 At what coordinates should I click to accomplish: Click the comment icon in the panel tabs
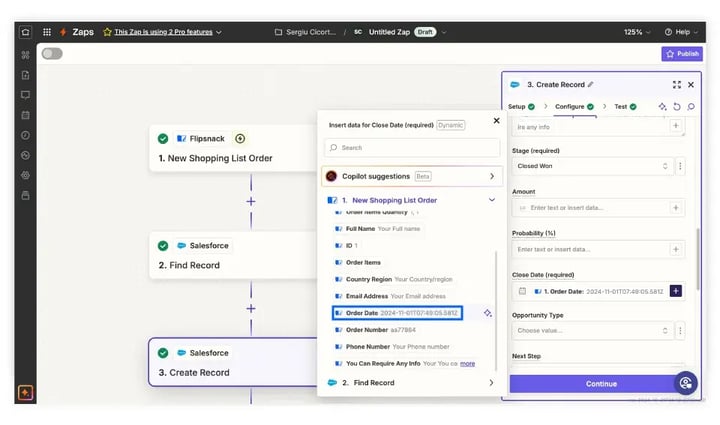coord(691,106)
